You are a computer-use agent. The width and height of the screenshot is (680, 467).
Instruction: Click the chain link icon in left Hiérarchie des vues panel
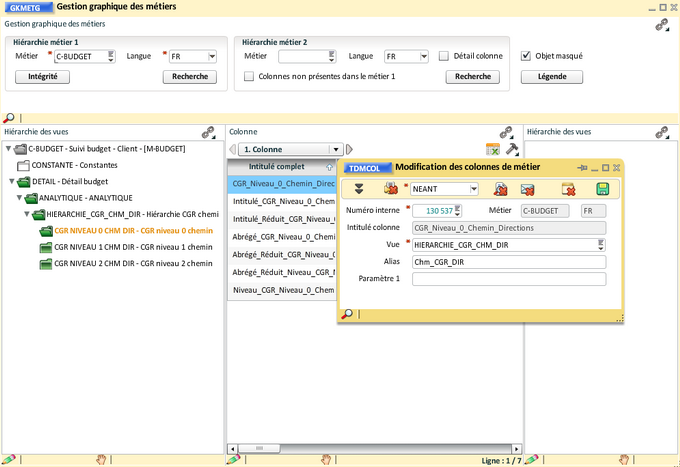pyautogui.click(x=208, y=132)
